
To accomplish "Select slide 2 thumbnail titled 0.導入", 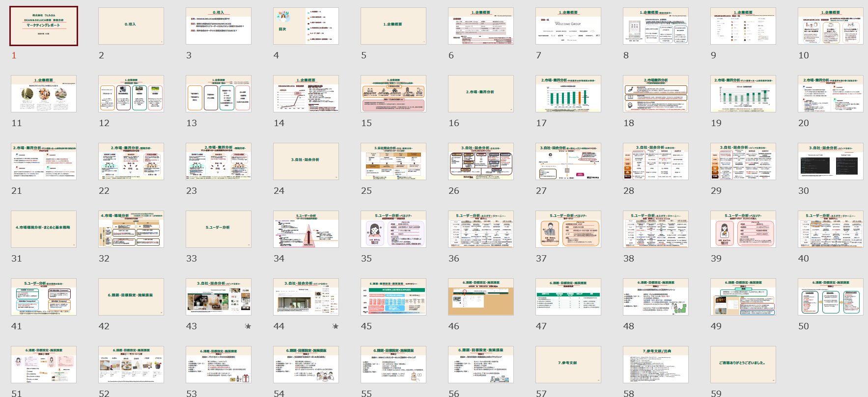I will pyautogui.click(x=131, y=26).
